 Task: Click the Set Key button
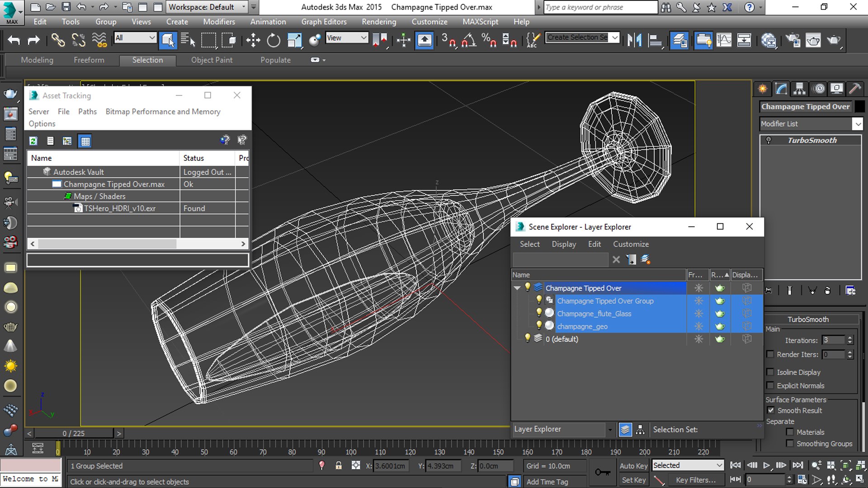(633, 480)
